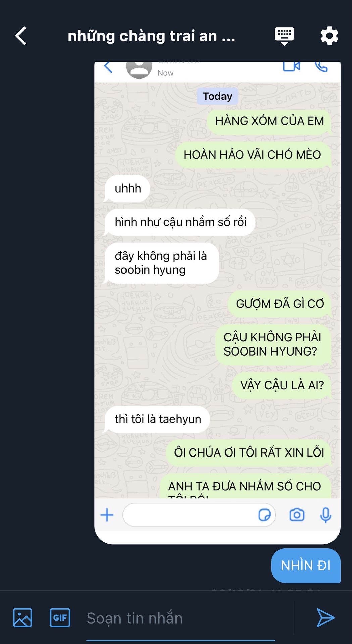Tap the 'HÀNG XÓM CỦA EM' bubble
This screenshot has height=644, width=352.
point(269,121)
